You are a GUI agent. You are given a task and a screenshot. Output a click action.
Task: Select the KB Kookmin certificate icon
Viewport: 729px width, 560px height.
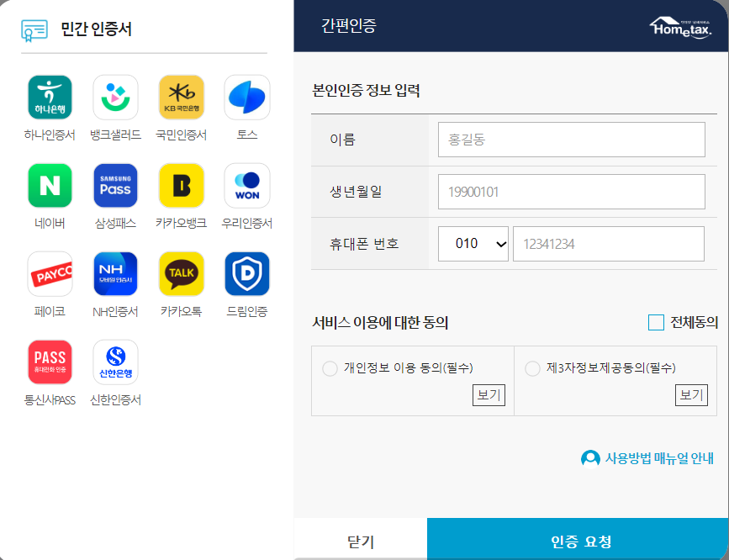(182, 98)
